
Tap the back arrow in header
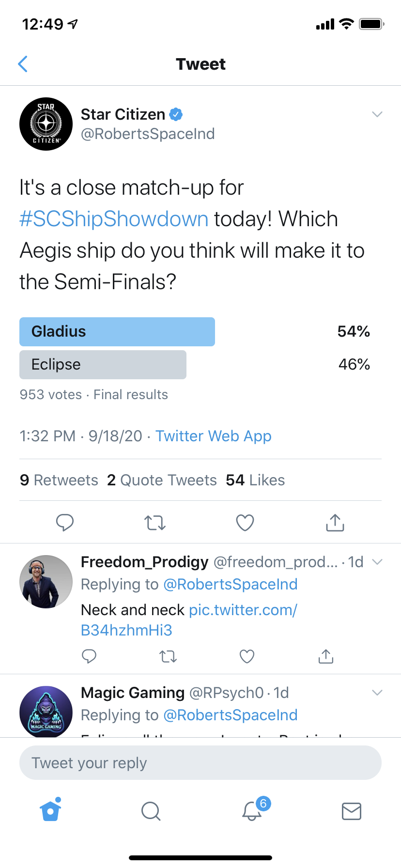coord(23,64)
